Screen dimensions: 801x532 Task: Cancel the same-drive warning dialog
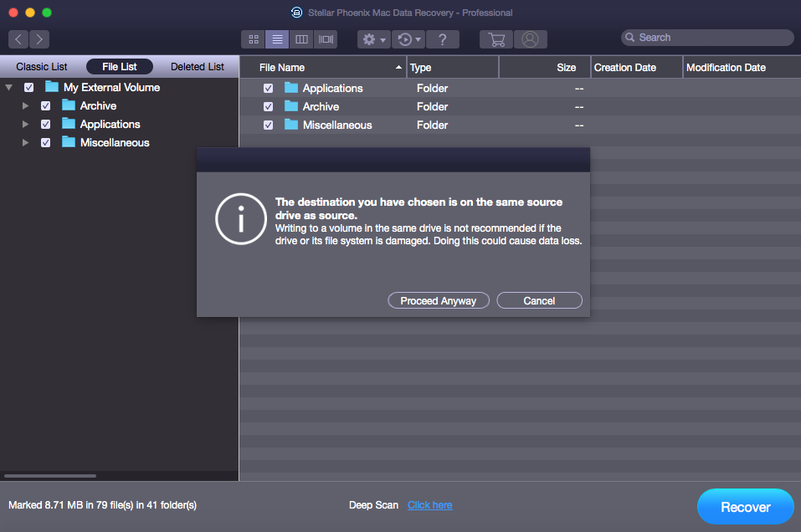click(x=539, y=301)
